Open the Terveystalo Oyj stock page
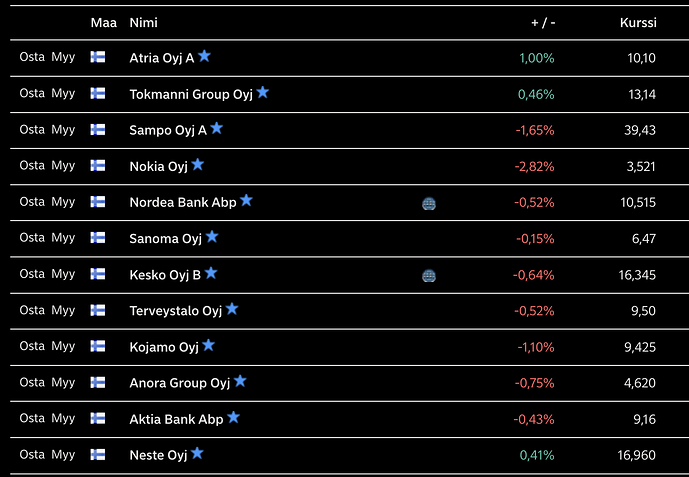 coord(175,311)
